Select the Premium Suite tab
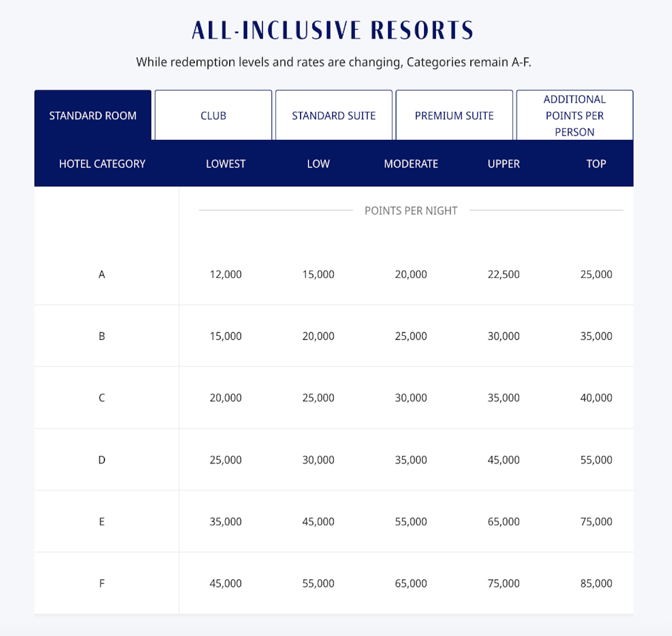This screenshot has height=636, width=672. pyautogui.click(x=454, y=115)
